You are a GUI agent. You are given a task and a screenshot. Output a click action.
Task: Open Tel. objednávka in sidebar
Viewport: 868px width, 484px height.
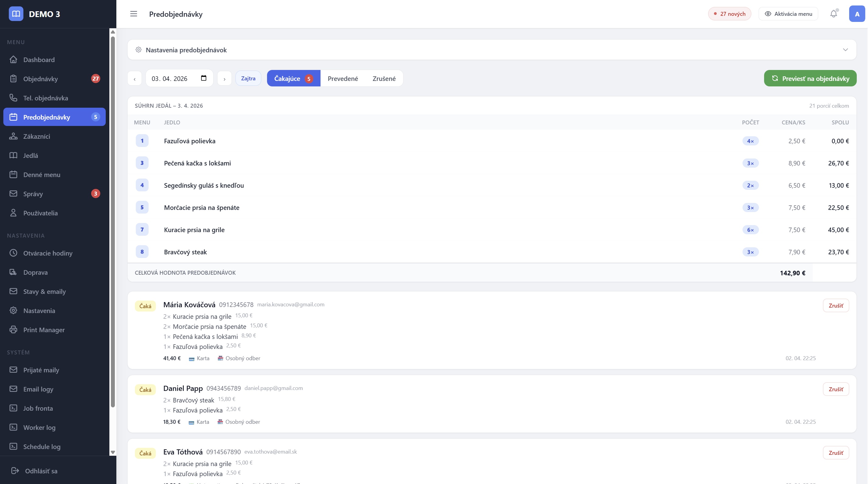(46, 98)
